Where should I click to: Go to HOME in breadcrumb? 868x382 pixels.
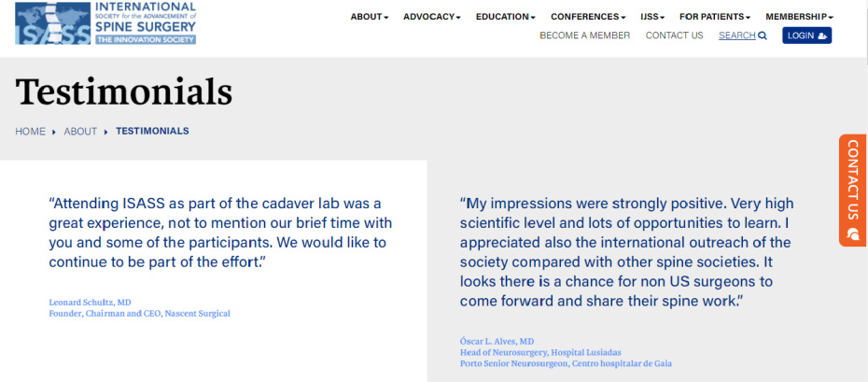(31, 132)
